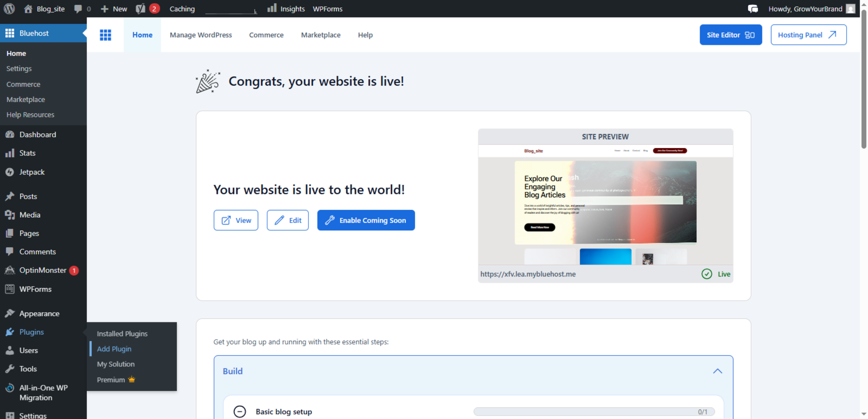The height and width of the screenshot is (419, 868).
Task: Open the Hosting Panel link
Action: coord(808,35)
